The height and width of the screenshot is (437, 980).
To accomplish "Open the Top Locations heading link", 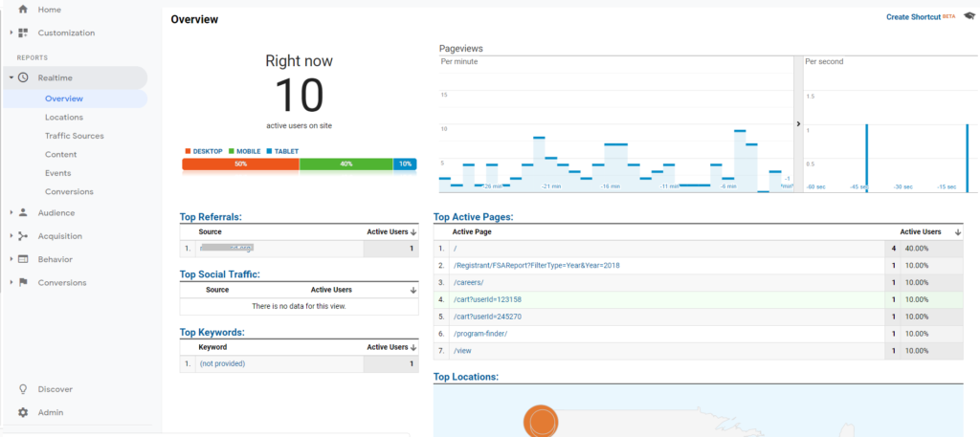I will click(x=466, y=377).
